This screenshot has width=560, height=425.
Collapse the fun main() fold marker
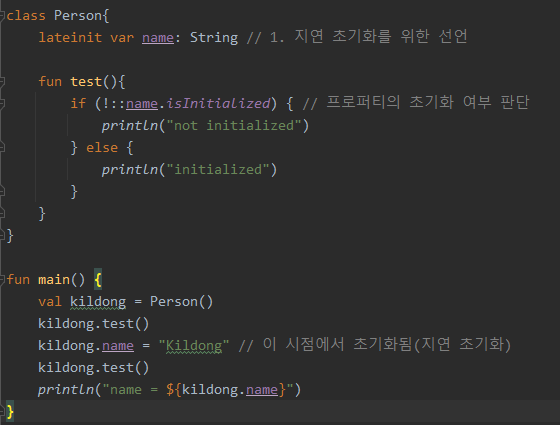point(2,280)
